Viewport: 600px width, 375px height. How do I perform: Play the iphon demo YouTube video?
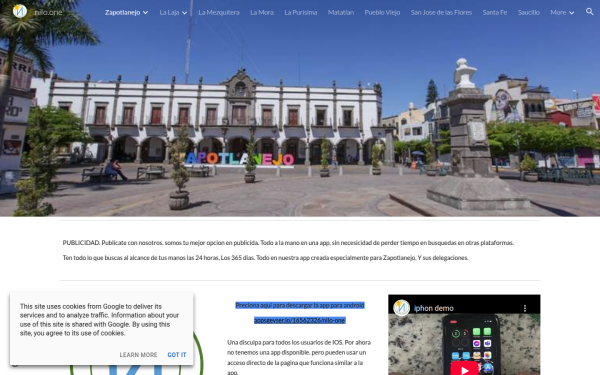pyautogui.click(x=464, y=369)
